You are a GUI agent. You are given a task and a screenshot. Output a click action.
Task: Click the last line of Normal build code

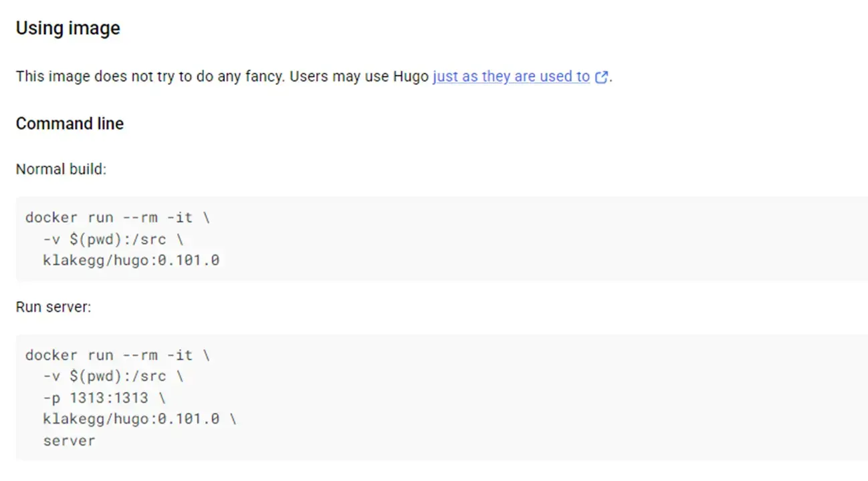pyautogui.click(x=130, y=260)
